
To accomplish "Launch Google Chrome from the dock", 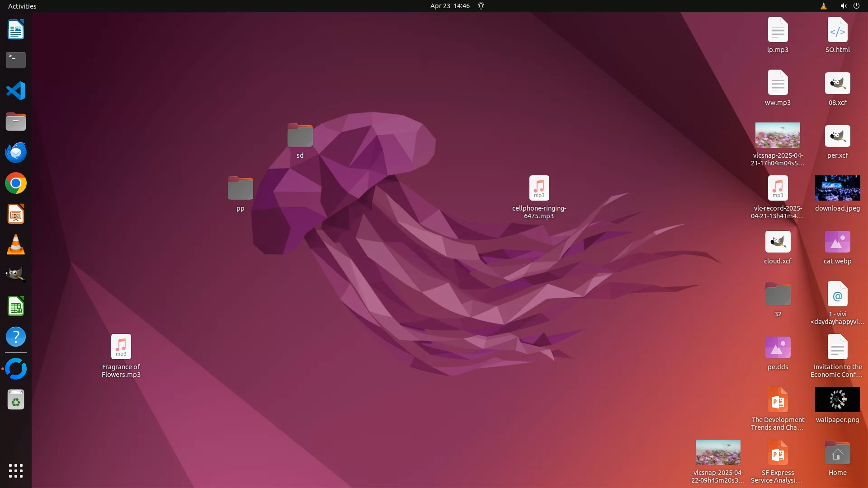I will [x=16, y=183].
